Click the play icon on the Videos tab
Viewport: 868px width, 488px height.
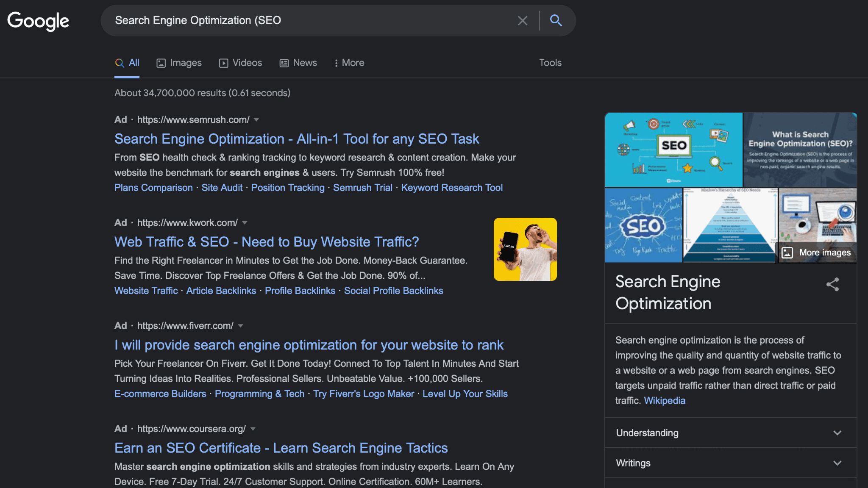pos(223,63)
